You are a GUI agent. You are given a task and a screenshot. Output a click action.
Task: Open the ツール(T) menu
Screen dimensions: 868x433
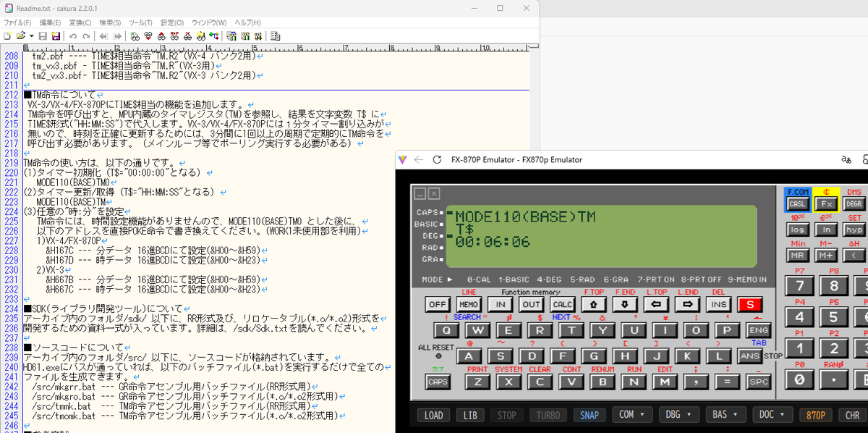pos(141,22)
